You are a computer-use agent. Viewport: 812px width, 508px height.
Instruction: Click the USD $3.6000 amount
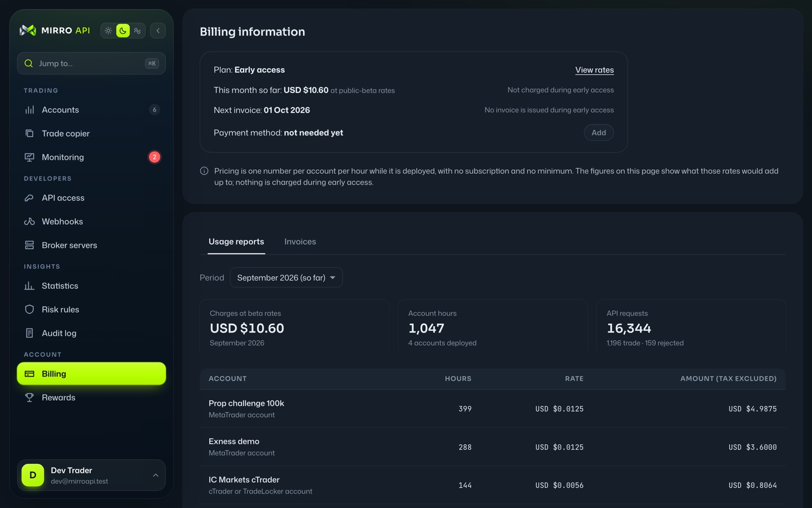pos(752,447)
